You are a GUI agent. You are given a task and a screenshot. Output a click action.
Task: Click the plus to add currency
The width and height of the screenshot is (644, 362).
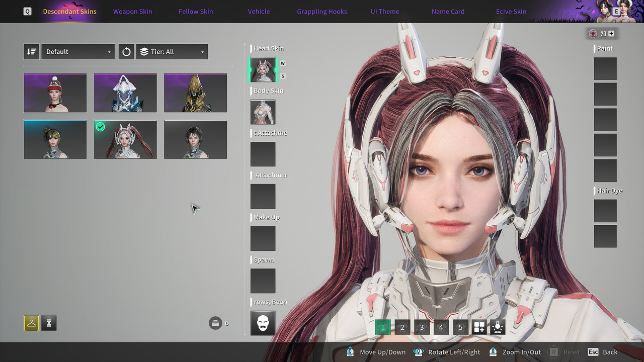tap(611, 34)
